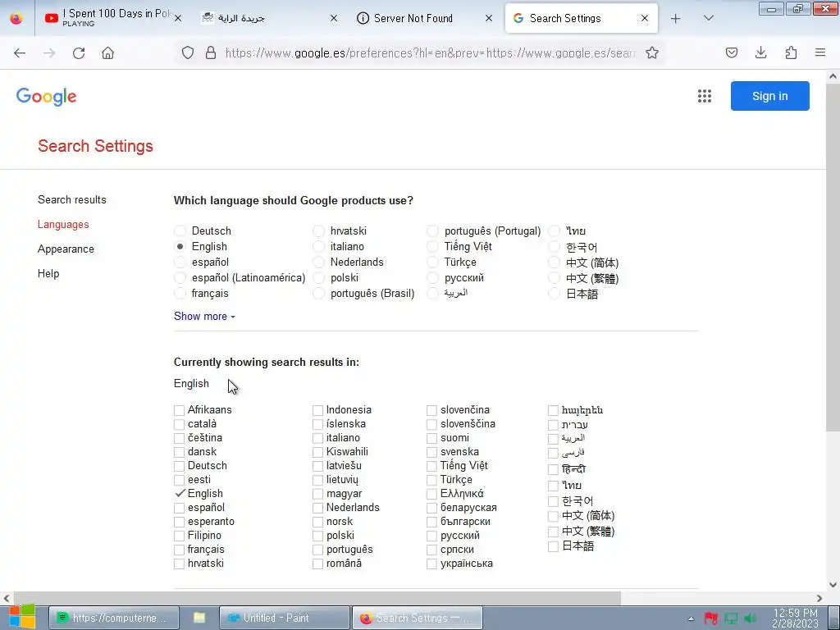Click the volume speaker tray icon

tap(751, 619)
